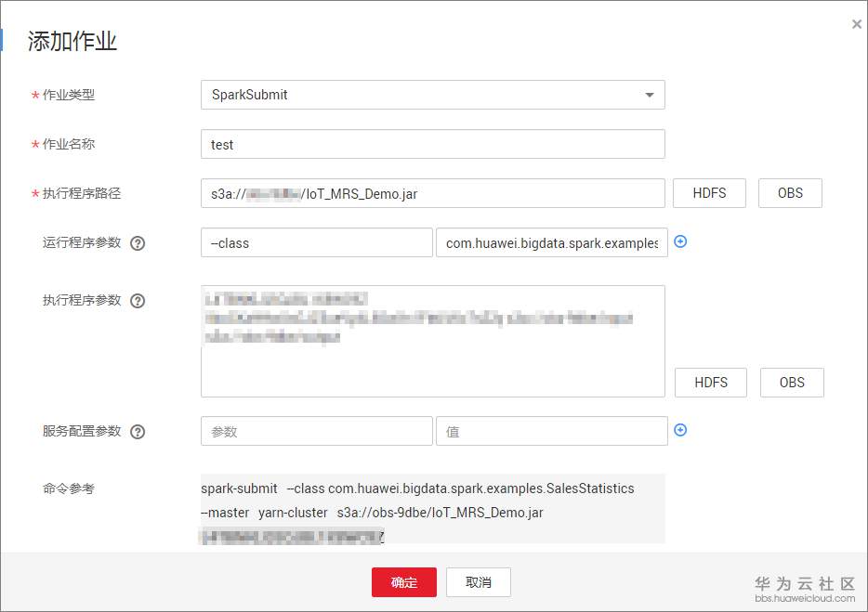Show help for 运行程序参数
868x612 pixels.
coord(138,243)
